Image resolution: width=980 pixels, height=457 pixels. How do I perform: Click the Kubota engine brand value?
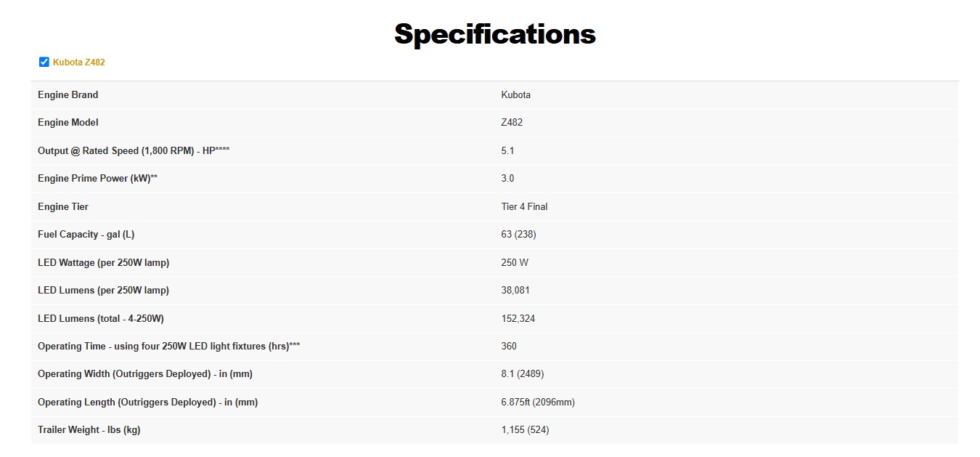pos(515,95)
